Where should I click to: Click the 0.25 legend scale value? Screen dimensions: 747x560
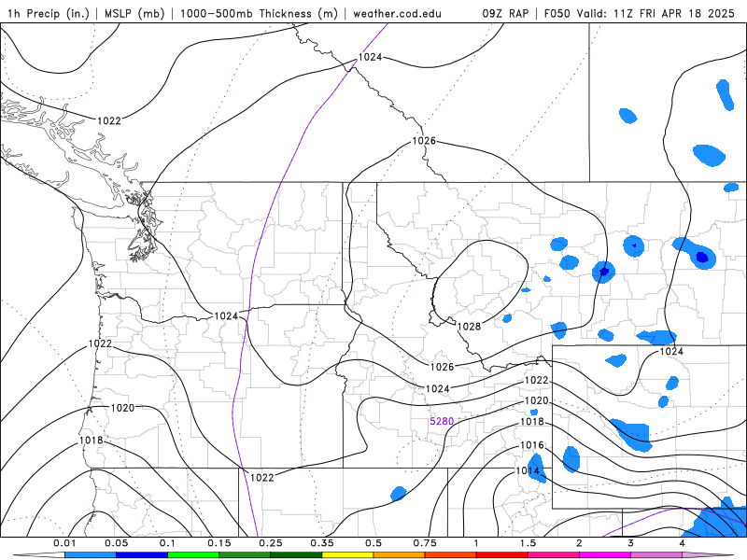(271, 543)
